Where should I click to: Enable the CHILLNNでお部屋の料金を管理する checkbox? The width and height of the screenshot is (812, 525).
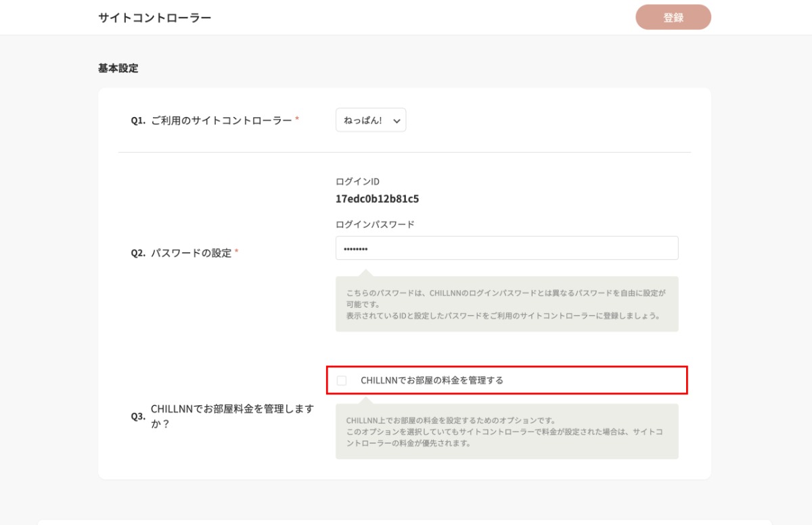[x=342, y=380]
